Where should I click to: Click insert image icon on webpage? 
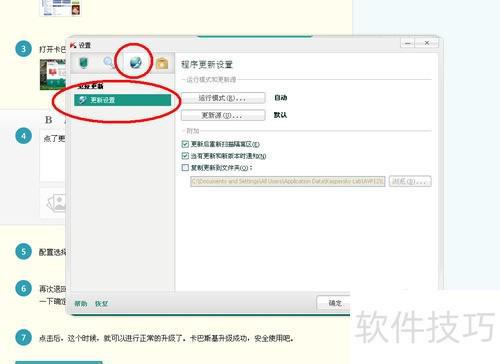coord(56,203)
